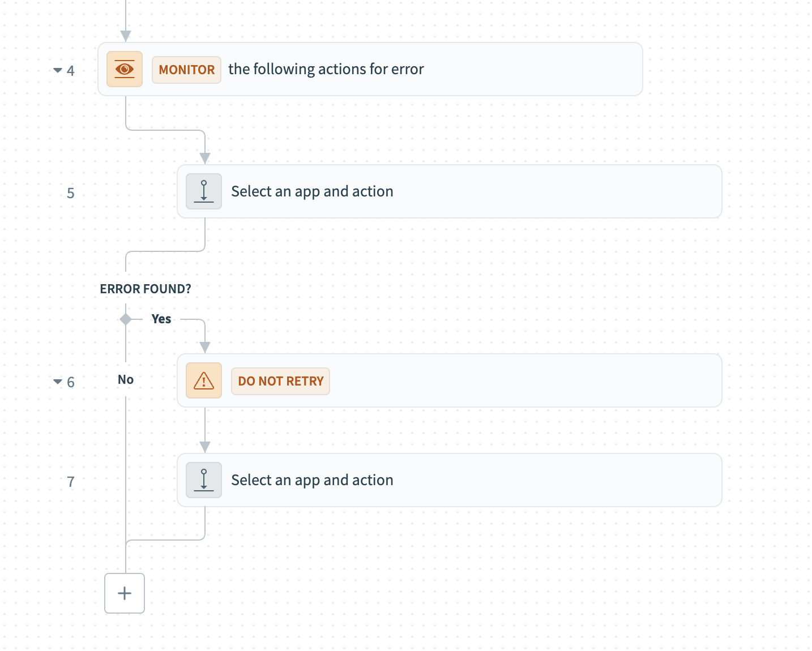Click the plus icon to add a new step

tap(124, 593)
